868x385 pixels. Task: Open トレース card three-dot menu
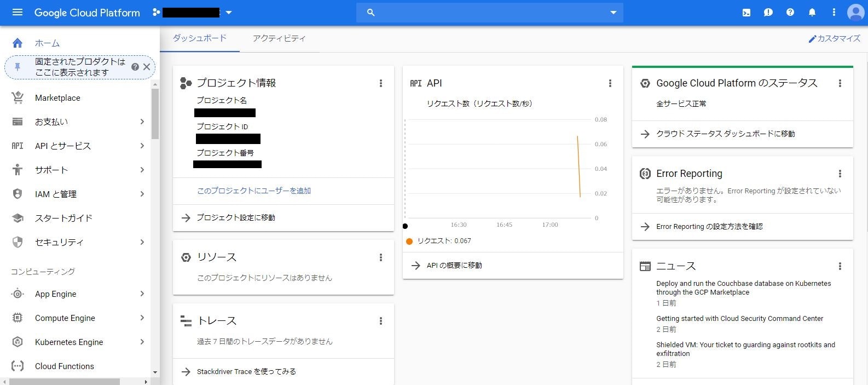coord(381,321)
